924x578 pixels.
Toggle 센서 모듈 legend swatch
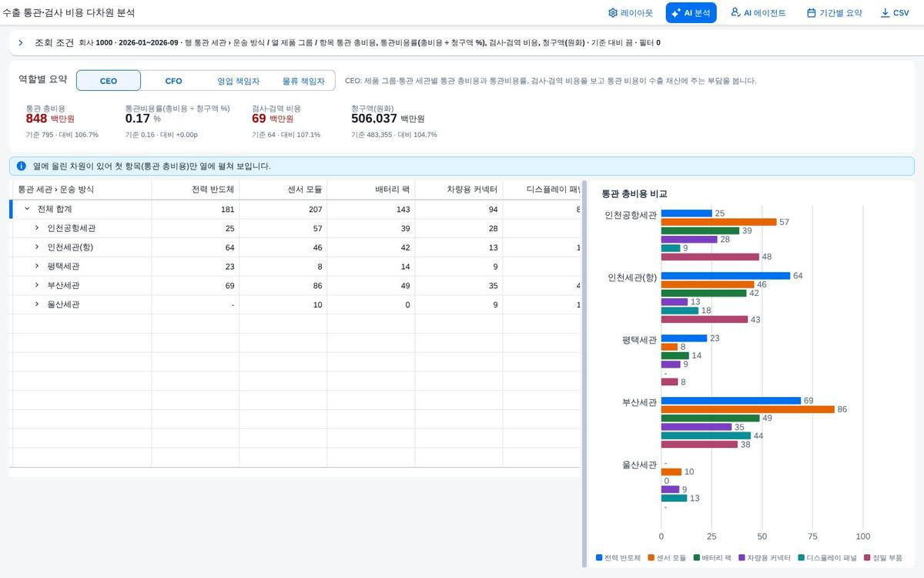pos(651,557)
